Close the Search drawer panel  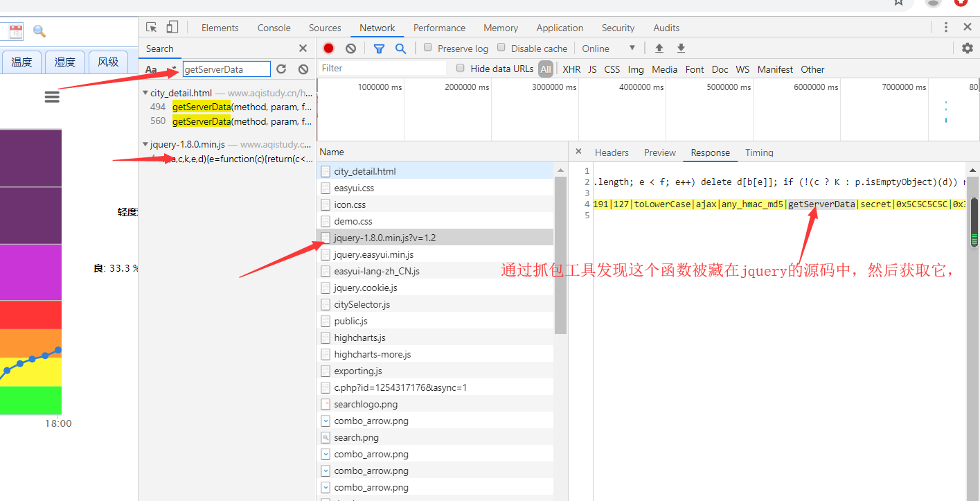[x=303, y=49]
